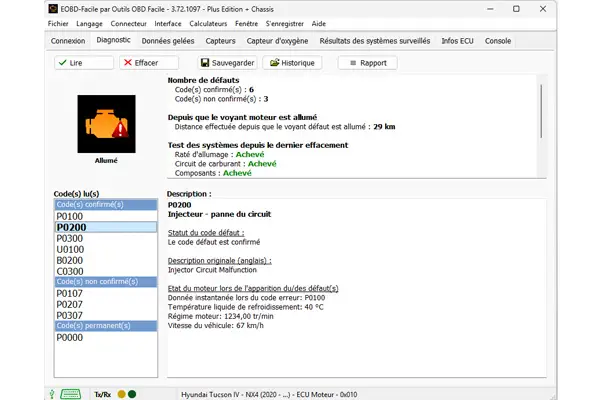
Task: Click the USB connection status icon
Action: pos(52,394)
